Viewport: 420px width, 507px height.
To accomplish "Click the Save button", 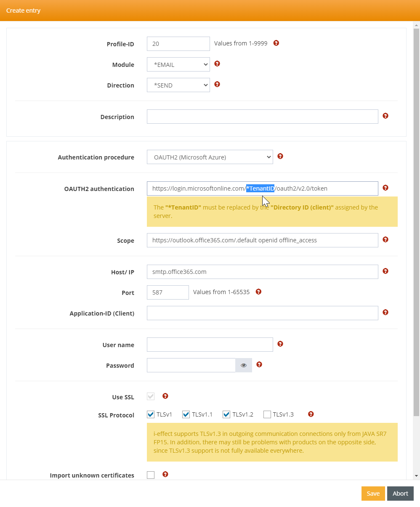I will pos(373,494).
